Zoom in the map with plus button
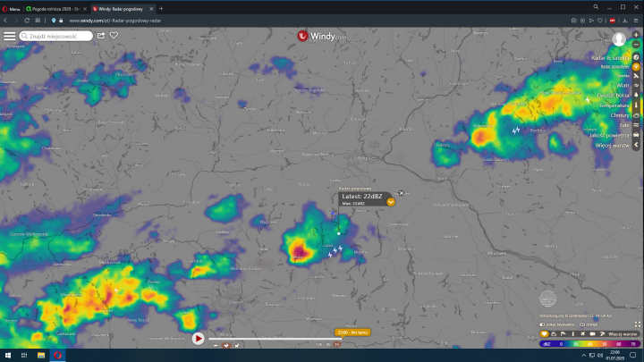This screenshot has width=644, height=362. [x=636, y=35]
